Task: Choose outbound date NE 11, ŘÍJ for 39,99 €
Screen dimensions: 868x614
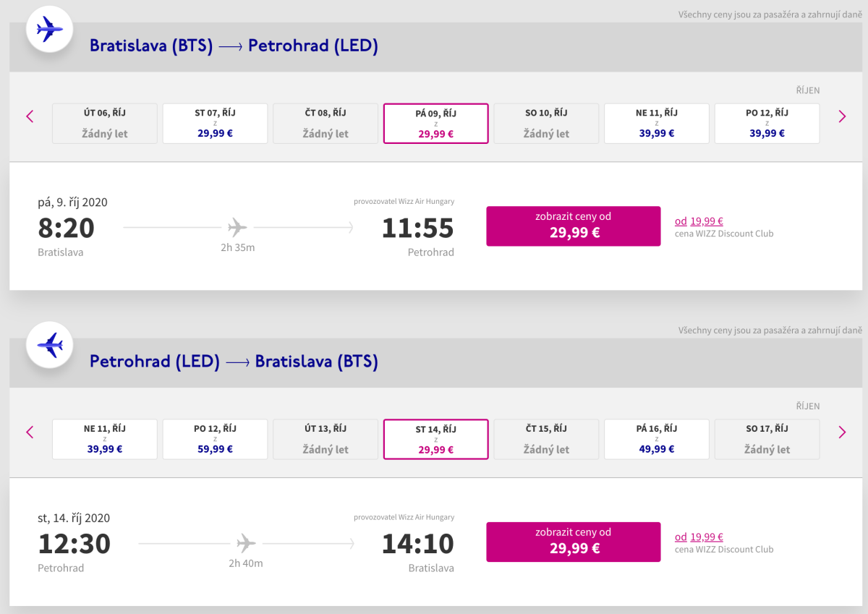Action: tap(656, 124)
